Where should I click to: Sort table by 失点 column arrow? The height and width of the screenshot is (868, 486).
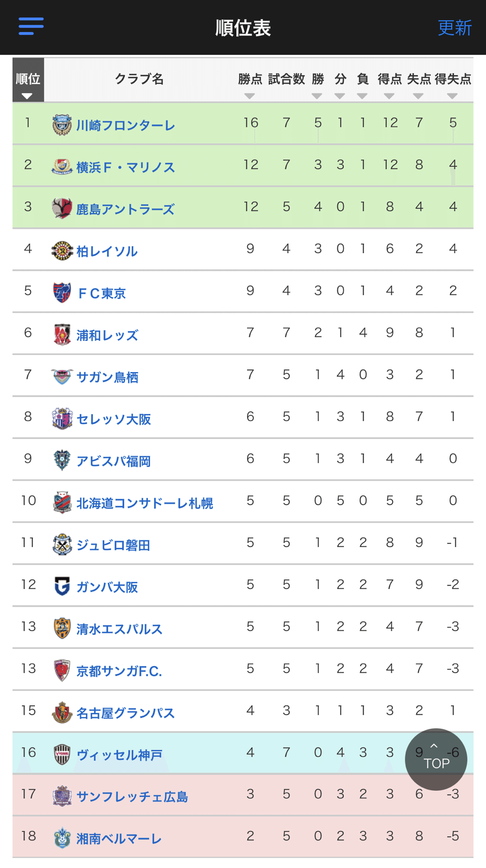tap(418, 96)
